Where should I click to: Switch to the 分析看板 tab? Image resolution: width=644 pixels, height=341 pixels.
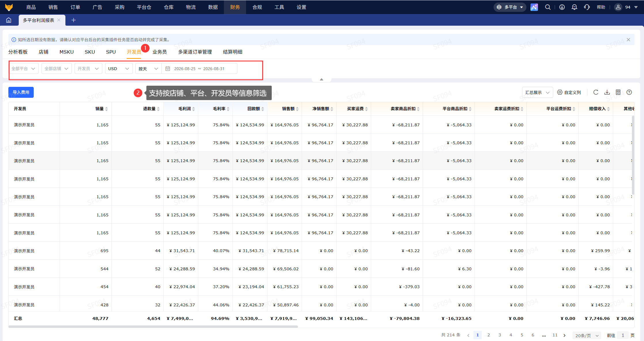tap(18, 52)
